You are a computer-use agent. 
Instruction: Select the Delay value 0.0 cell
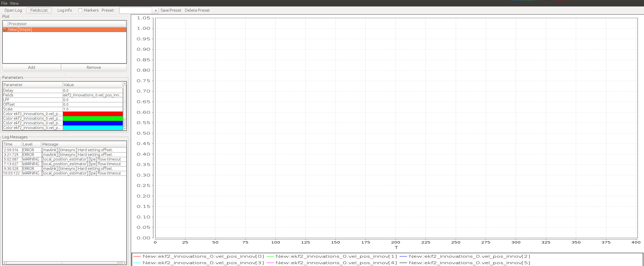(x=93, y=90)
